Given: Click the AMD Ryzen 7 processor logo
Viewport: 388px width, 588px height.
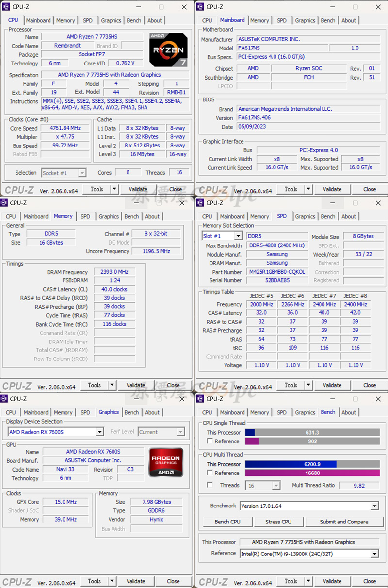Looking at the screenshot, I should coord(168,49).
